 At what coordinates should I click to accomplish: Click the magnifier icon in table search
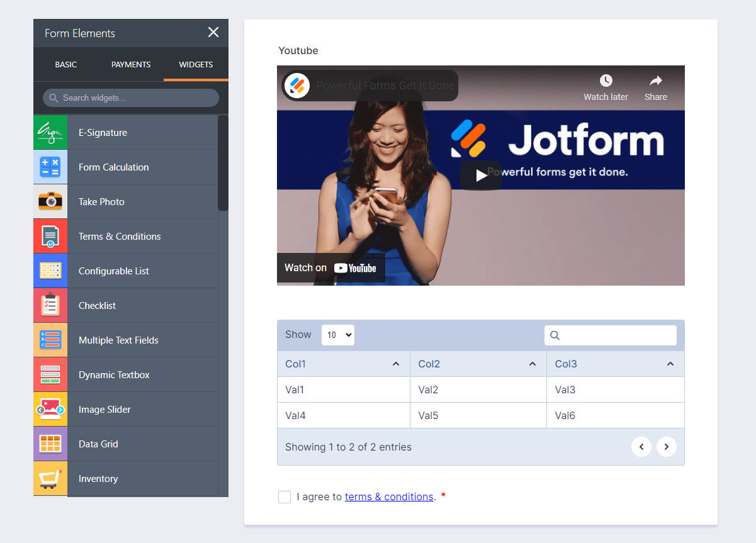coord(555,335)
